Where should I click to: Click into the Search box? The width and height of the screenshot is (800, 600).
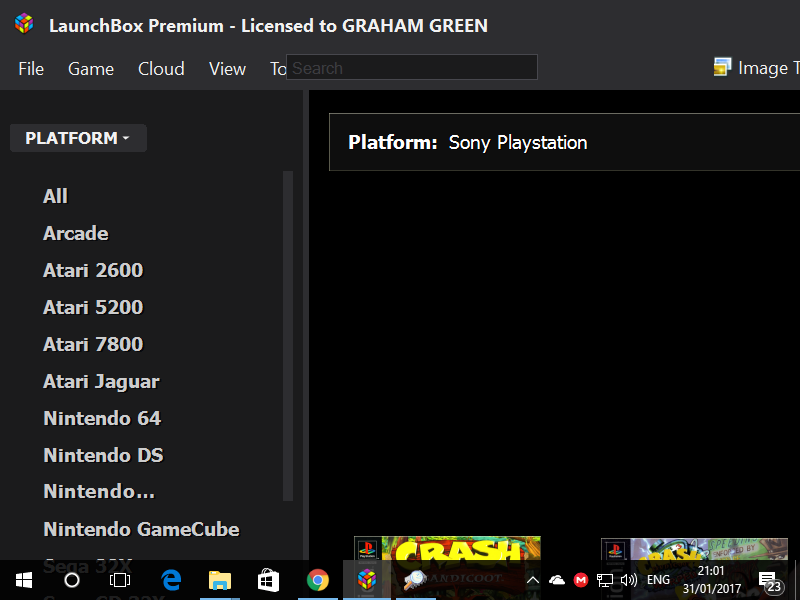pos(412,67)
